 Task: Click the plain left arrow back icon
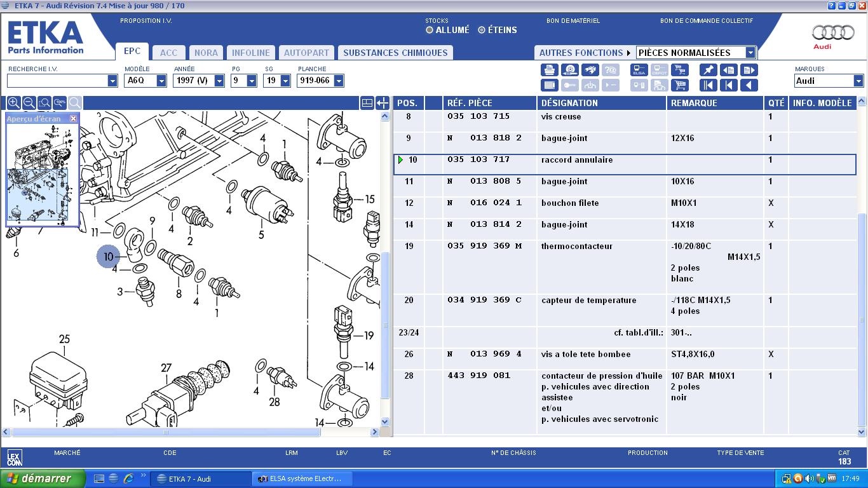click(x=749, y=85)
